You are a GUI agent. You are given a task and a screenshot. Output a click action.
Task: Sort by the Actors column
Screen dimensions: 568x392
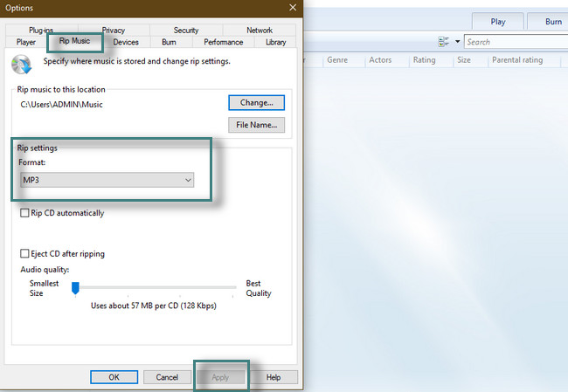click(x=380, y=60)
